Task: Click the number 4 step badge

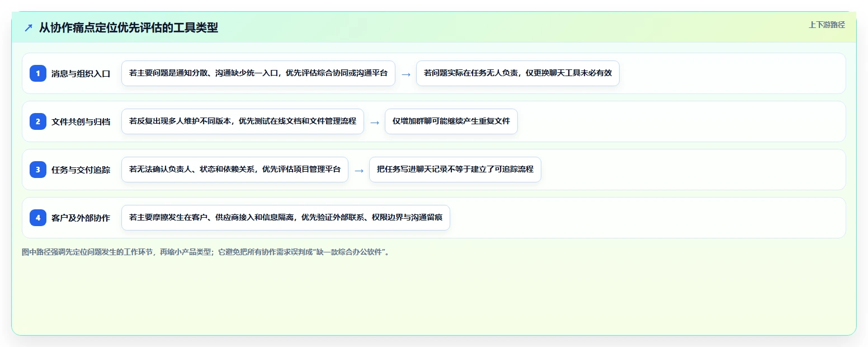Action: [x=38, y=218]
